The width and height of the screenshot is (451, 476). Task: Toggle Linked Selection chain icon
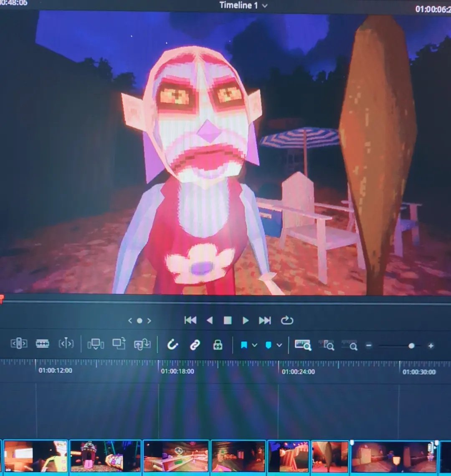(195, 345)
